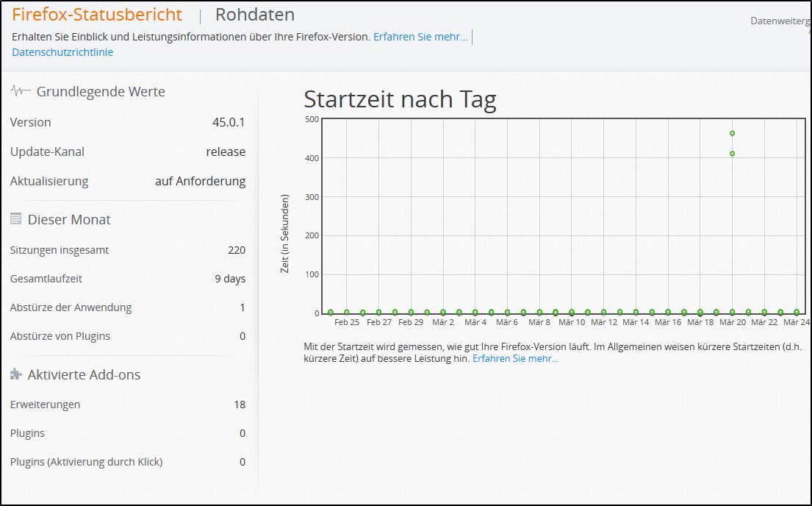Click the version value 45.0.1
Image resolution: width=812 pixels, height=506 pixels.
229,122
